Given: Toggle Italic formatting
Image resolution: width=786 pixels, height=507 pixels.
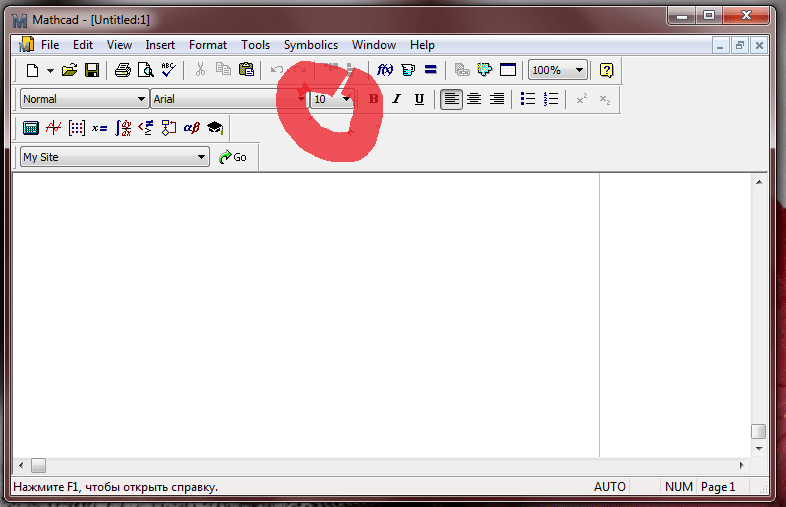Looking at the screenshot, I should pos(397,99).
